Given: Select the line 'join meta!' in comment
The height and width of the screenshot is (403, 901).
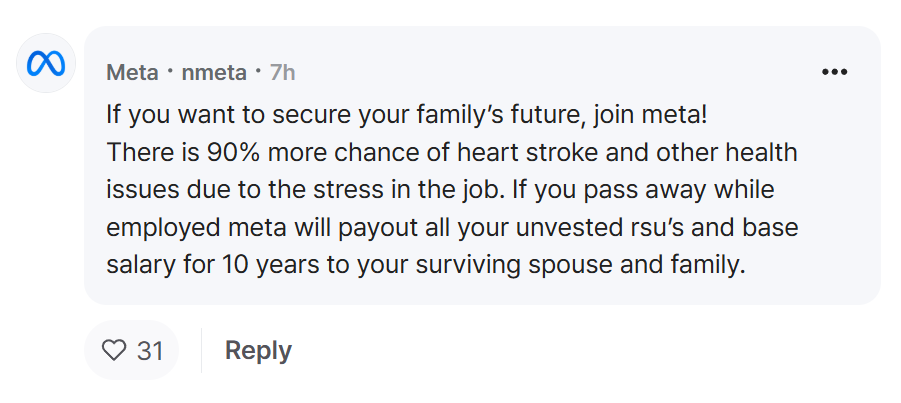Looking at the screenshot, I should 650,116.
